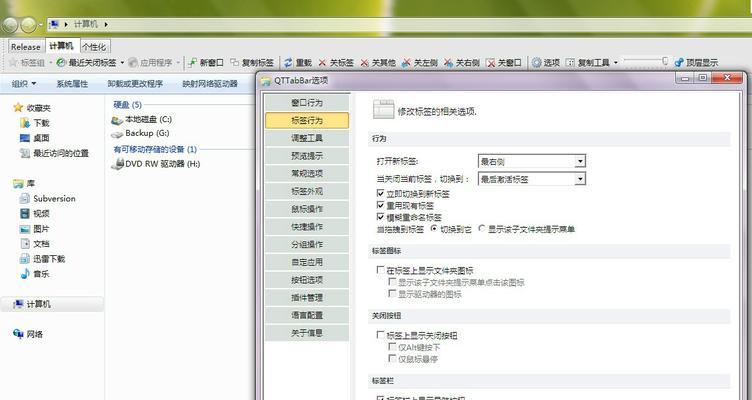Select the 文档 documents library

pyautogui.click(x=35, y=244)
